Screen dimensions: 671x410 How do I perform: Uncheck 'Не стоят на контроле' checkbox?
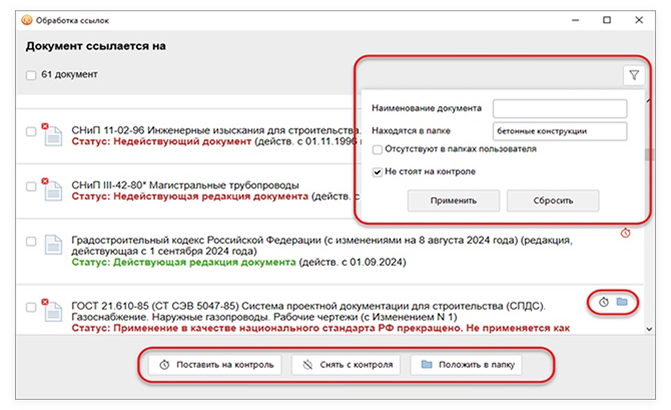pyautogui.click(x=376, y=172)
